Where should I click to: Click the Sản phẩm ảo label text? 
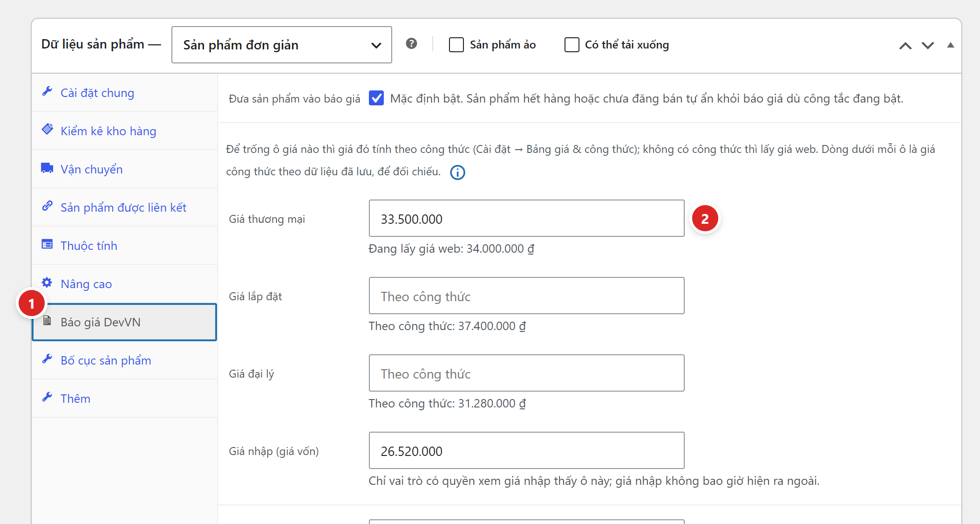[x=503, y=45]
